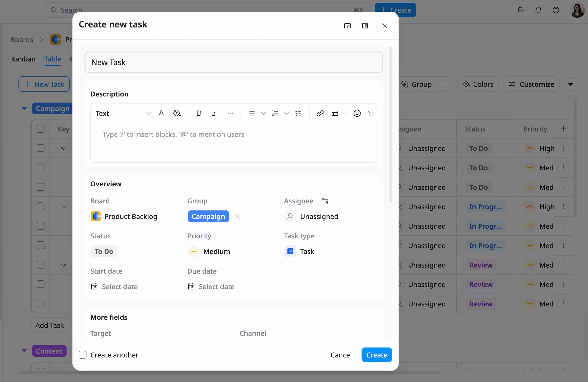Click Add Task below the Campaign table
The image size is (588, 382).
pos(50,325)
